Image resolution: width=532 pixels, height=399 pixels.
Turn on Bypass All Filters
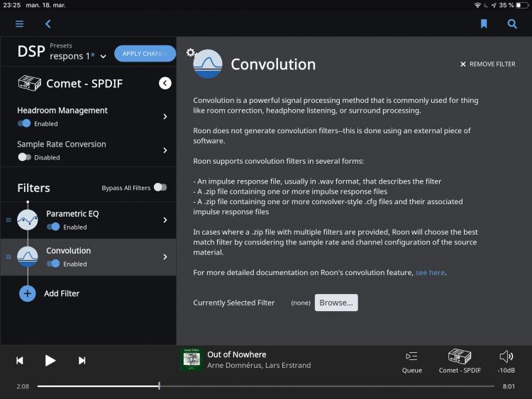160,187
